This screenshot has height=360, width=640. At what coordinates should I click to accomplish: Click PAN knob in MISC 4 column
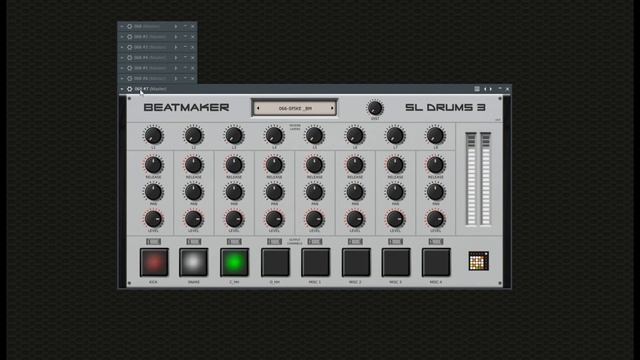[435, 192]
